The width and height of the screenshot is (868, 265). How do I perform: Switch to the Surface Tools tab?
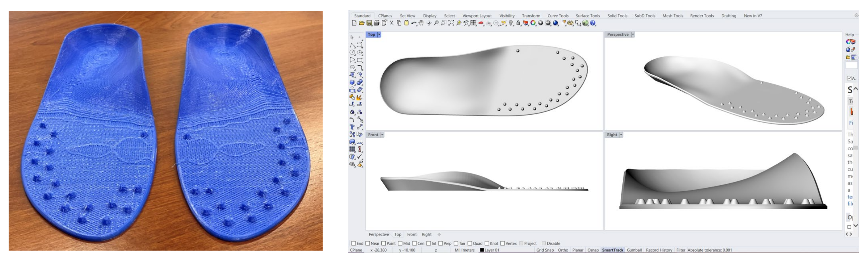tap(588, 16)
